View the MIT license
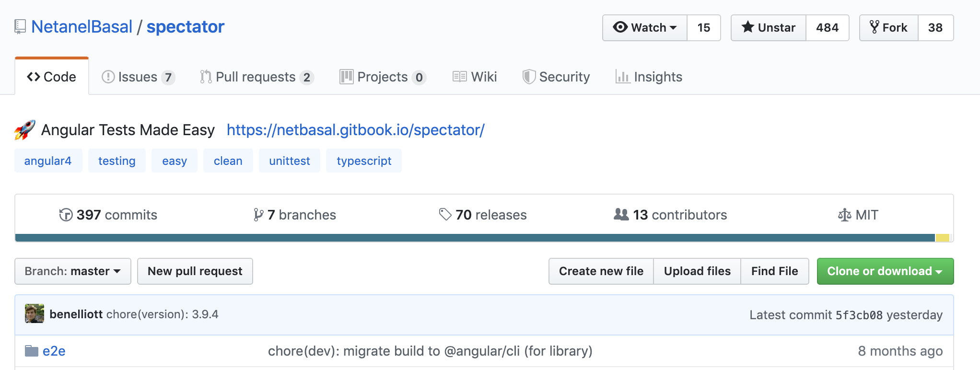980x370 pixels. pyautogui.click(x=858, y=215)
